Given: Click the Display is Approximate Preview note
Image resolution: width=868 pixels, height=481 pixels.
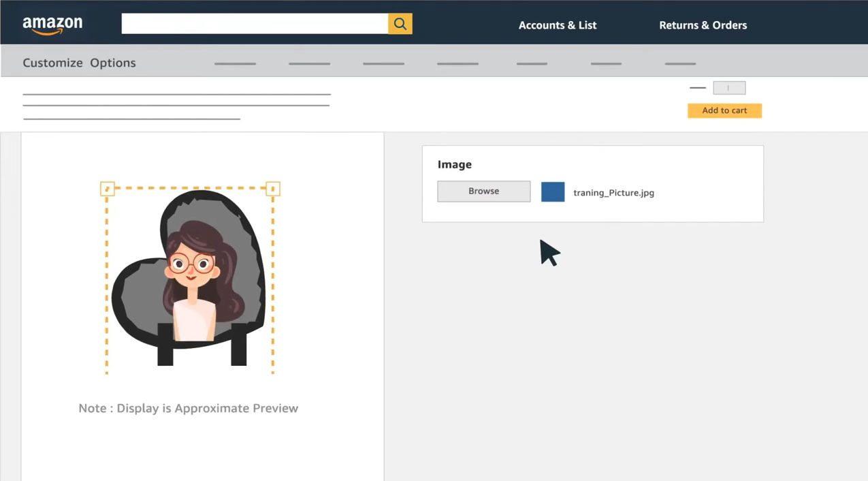Looking at the screenshot, I should coord(189,408).
